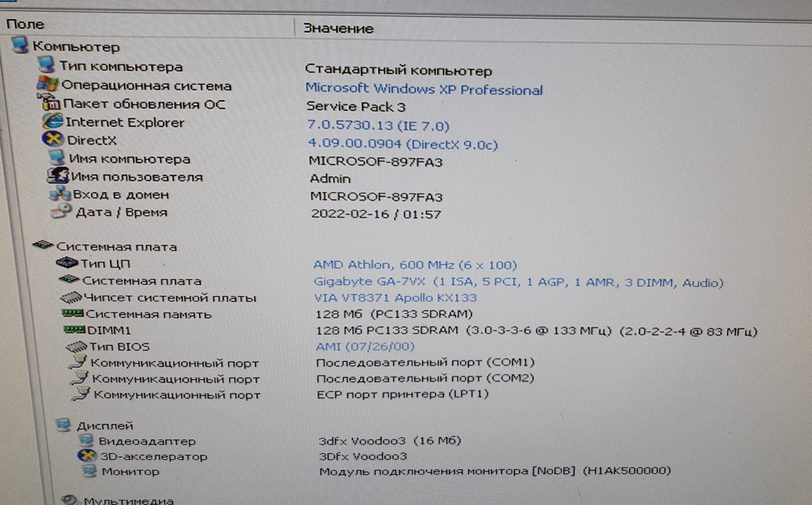Click the Системная память RAM icon
The width and height of the screenshot is (812, 505).
(73, 313)
